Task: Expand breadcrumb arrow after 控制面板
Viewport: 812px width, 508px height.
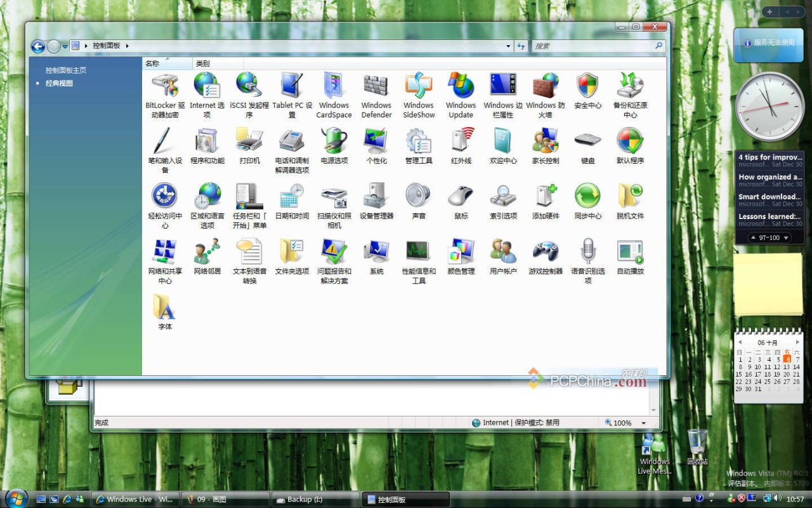Action: click(x=127, y=46)
